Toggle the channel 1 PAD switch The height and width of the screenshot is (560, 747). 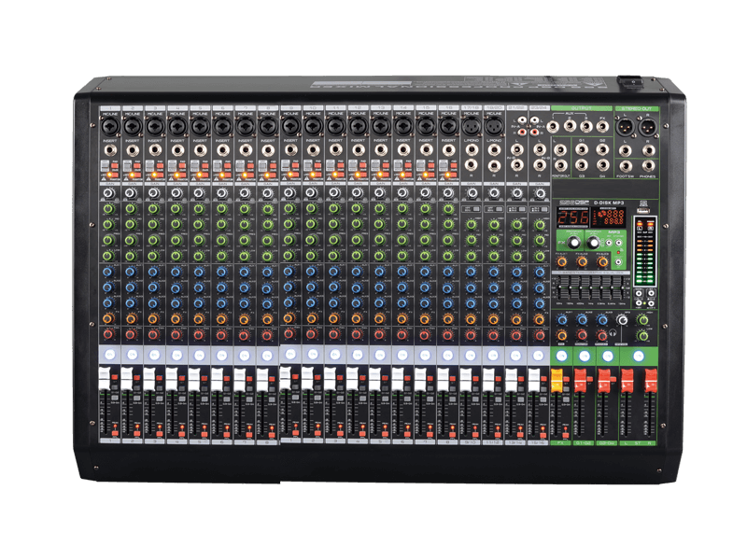click(114, 166)
